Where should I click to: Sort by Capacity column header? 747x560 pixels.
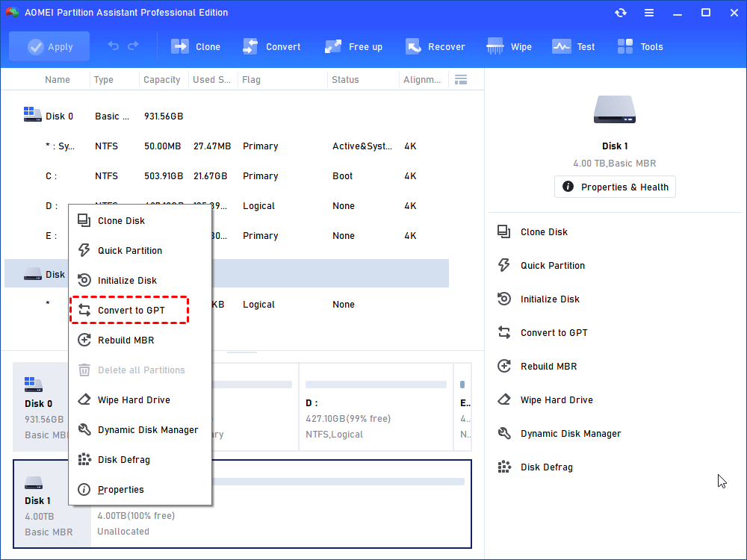point(162,80)
